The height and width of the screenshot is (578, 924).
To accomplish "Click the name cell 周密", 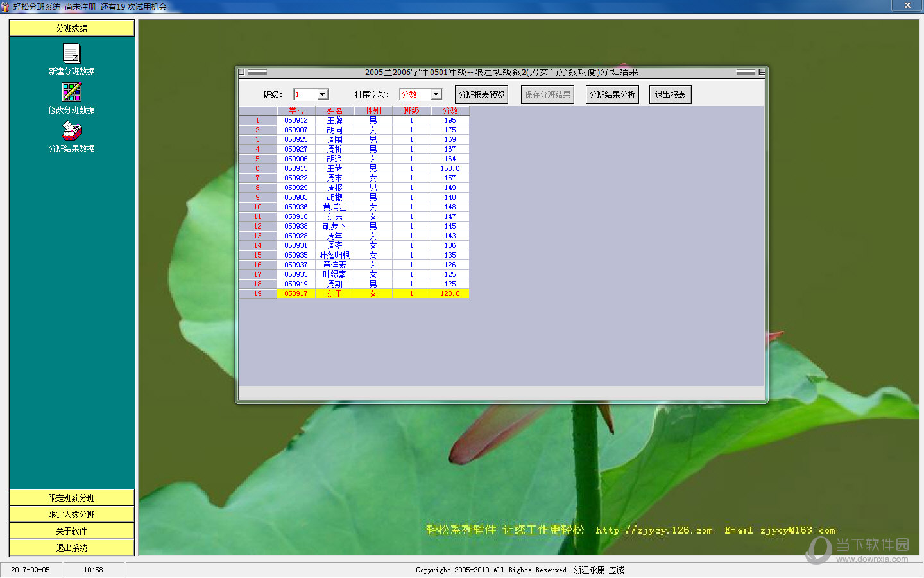I will pos(334,245).
